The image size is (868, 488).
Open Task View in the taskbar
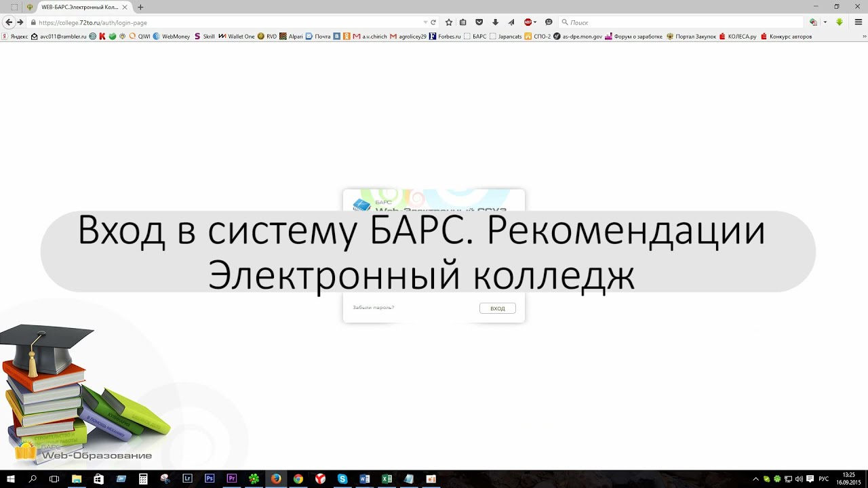coord(54,479)
